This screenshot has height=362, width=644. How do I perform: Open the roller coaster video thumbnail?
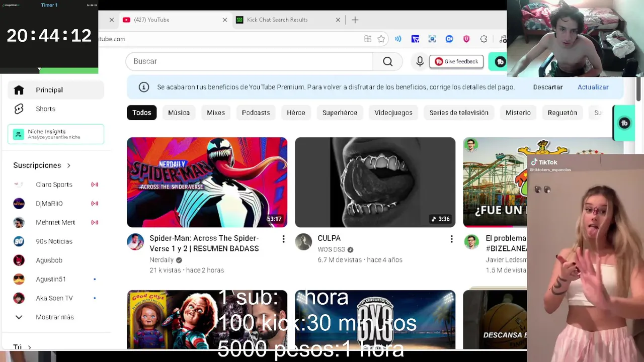pos(495,182)
